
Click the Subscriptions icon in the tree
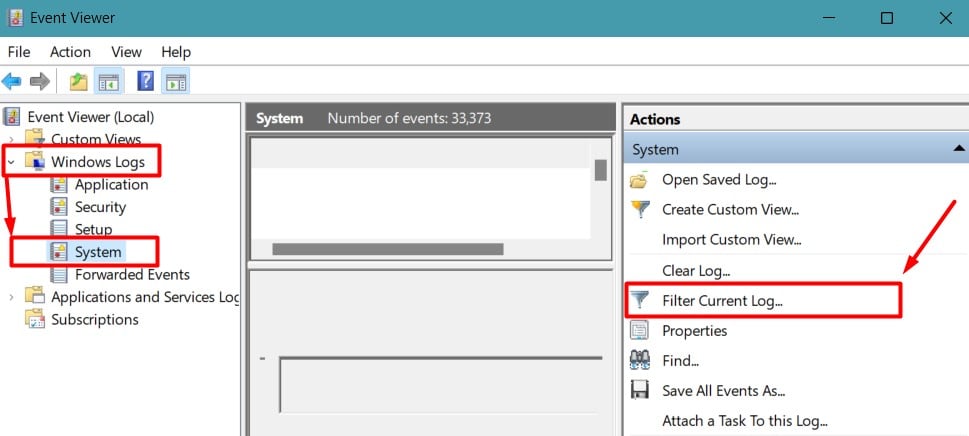click(35, 319)
